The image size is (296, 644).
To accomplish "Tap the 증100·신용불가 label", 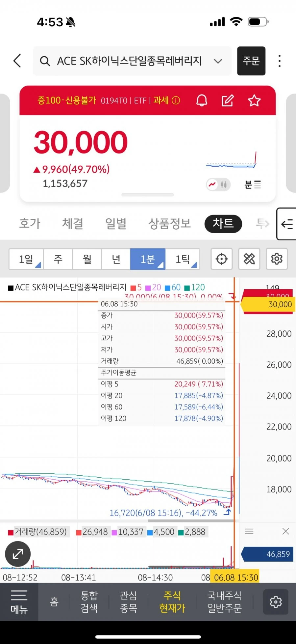I will [67, 100].
